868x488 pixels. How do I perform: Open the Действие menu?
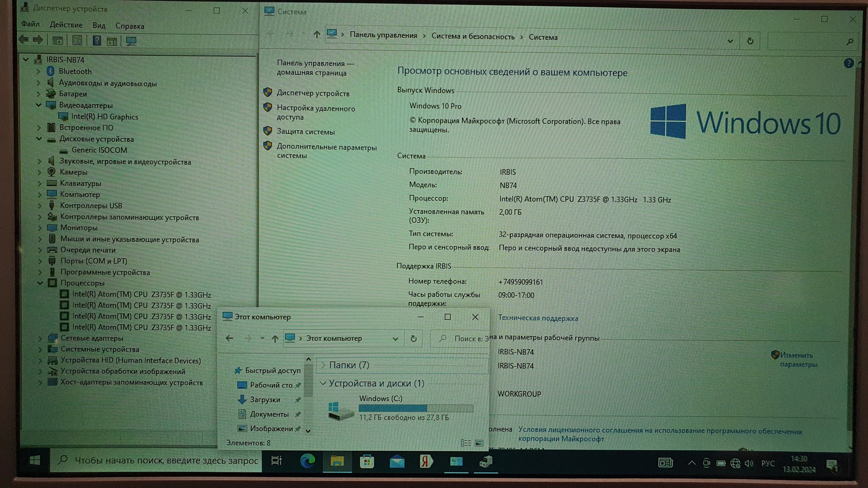66,25
